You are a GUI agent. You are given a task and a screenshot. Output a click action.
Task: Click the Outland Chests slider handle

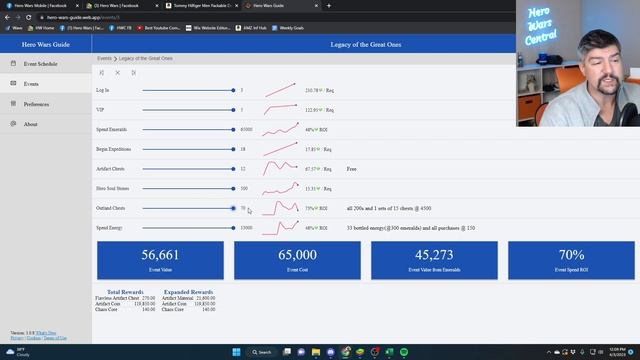[x=233, y=208]
